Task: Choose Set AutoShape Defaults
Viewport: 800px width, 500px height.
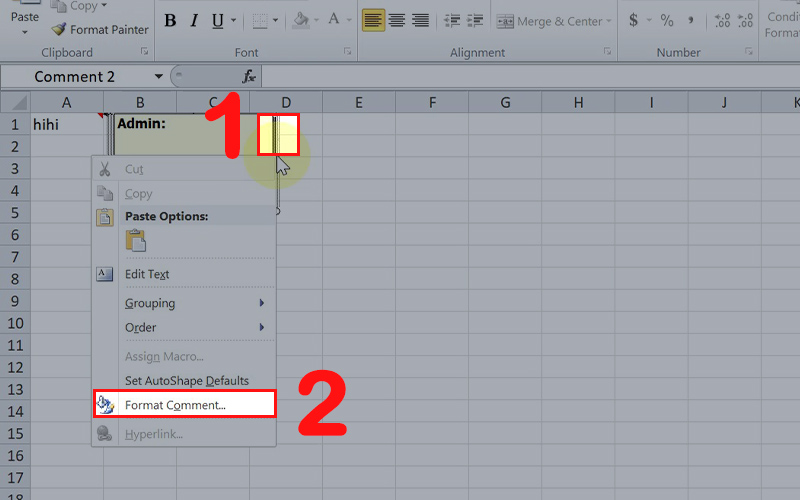Action: [x=184, y=381]
